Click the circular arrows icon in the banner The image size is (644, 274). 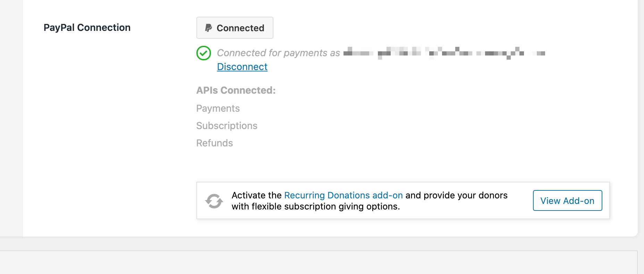click(x=214, y=200)
